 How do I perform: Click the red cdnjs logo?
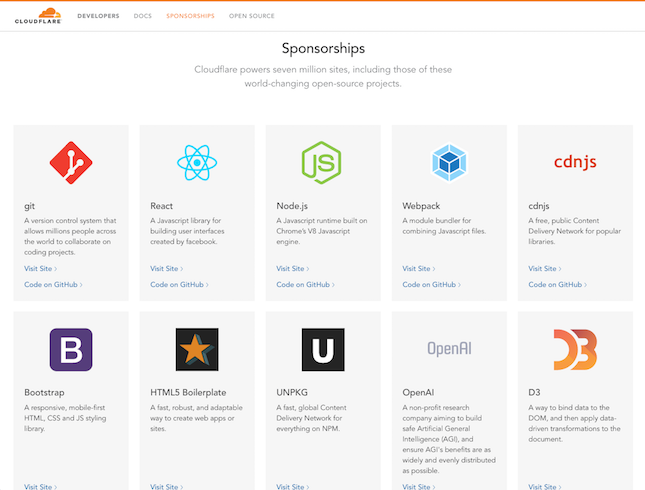(575, 162)
